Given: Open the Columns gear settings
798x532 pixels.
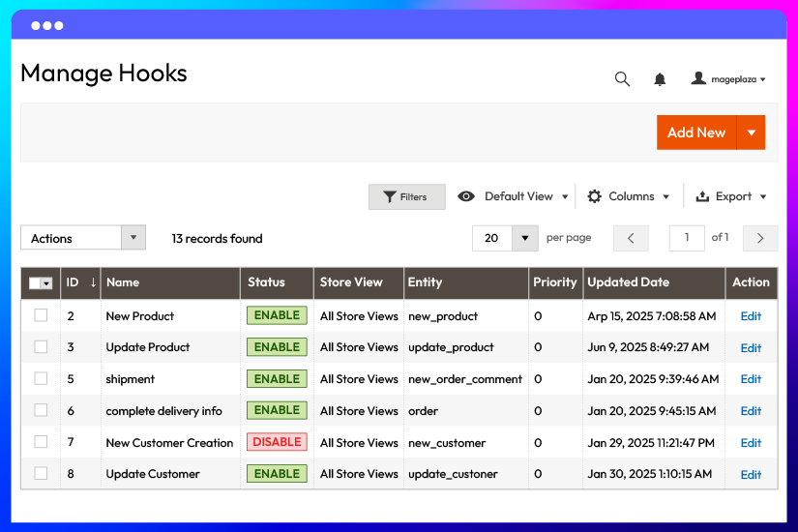Looking at the screenshot, I should click(595, 196).
